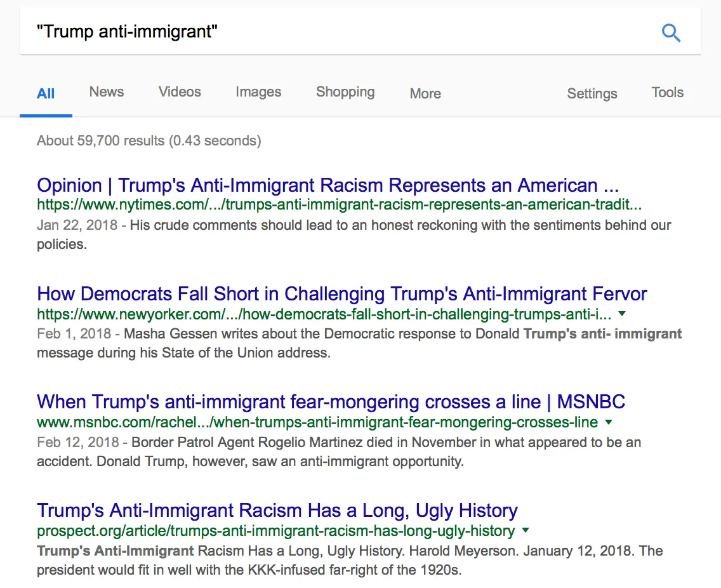The width and height of the screenshot is (721, 588).
Task: Click the nytimes.com green URL text
Action: (x=340, y=204)
